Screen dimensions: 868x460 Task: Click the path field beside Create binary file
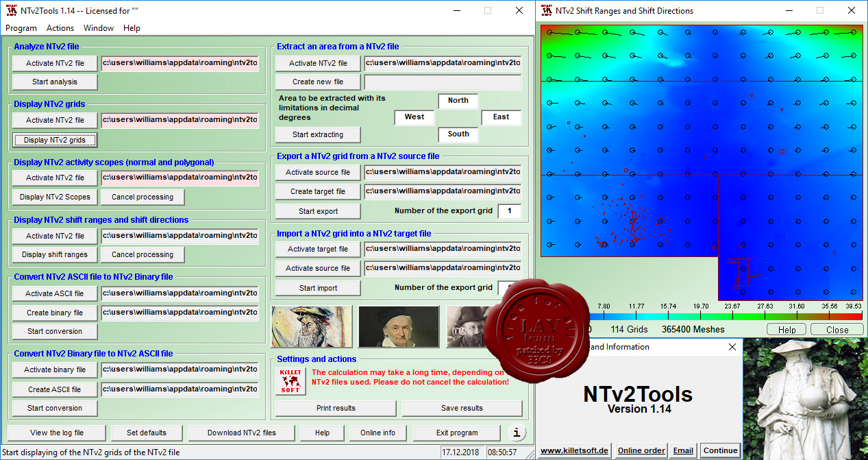point(180,313)
